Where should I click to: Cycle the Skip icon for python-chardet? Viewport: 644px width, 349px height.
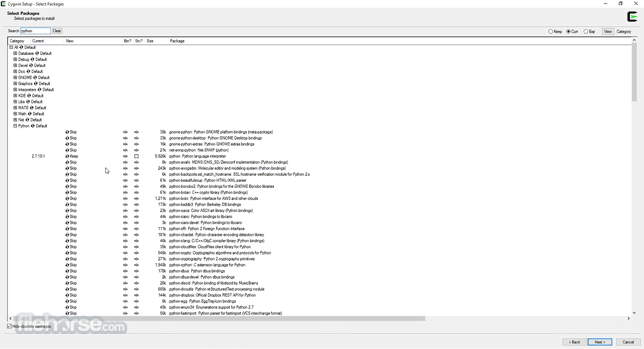pyautogui.click(x=67, y=235)
